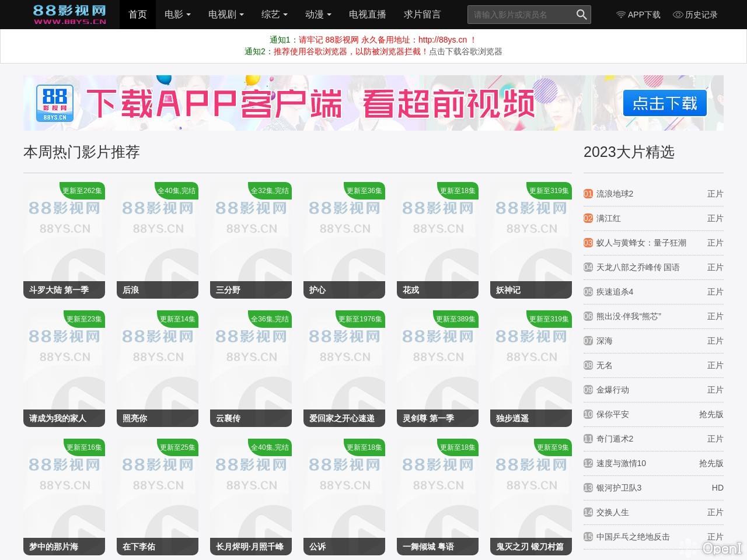Expand the 电视剧 dropdown menu
This screenshot has height=560, width=747.
[225, 15]
